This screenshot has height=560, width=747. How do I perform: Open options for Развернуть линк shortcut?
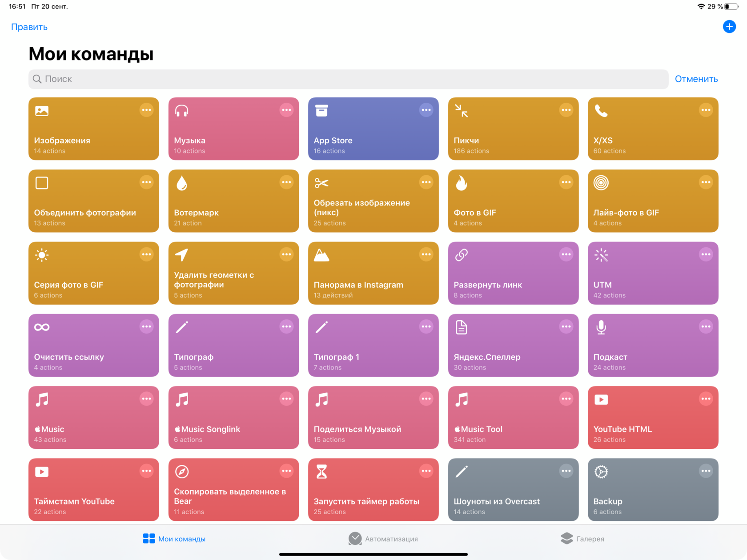coord(566,254)
